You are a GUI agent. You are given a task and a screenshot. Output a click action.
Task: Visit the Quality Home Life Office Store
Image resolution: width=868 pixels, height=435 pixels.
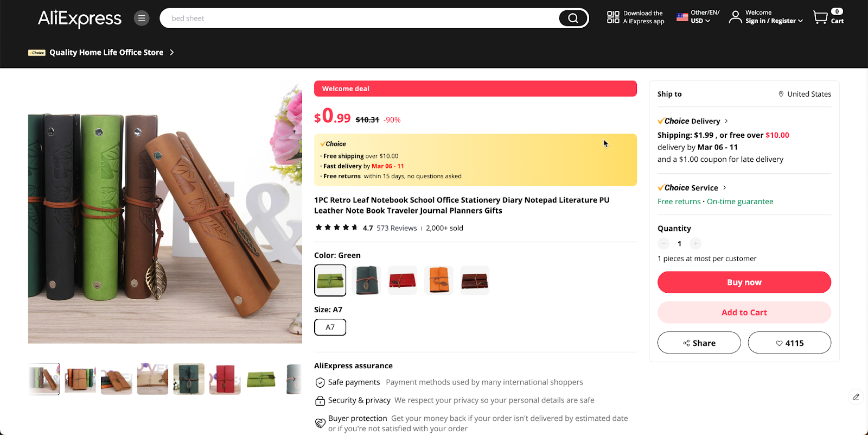click(x=105, y=52)
